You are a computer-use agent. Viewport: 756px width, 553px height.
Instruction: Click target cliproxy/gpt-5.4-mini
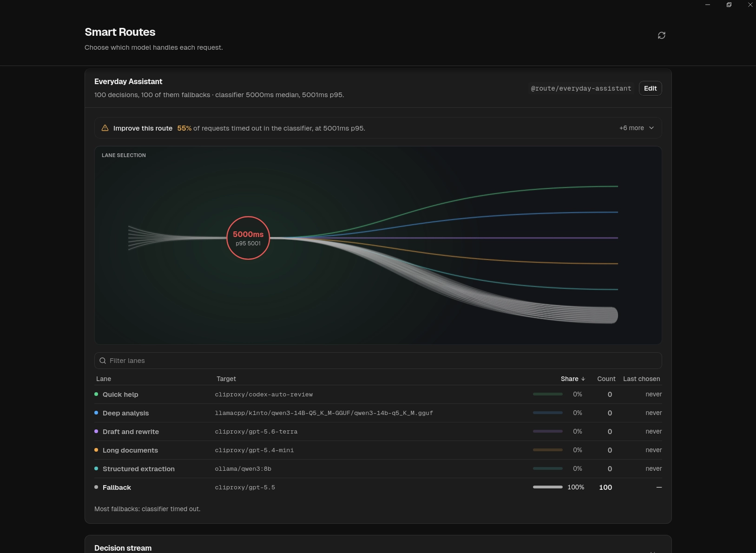(254, 450)
